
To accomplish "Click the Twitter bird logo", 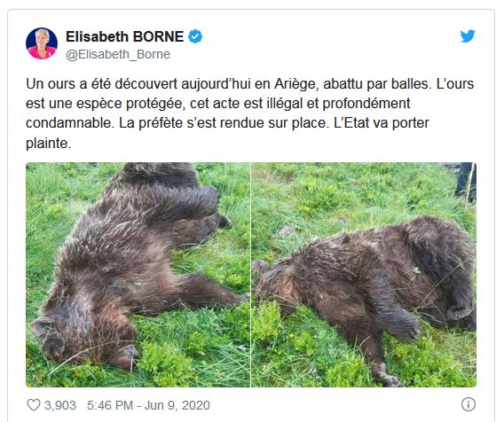I will (x=468, y=36).
